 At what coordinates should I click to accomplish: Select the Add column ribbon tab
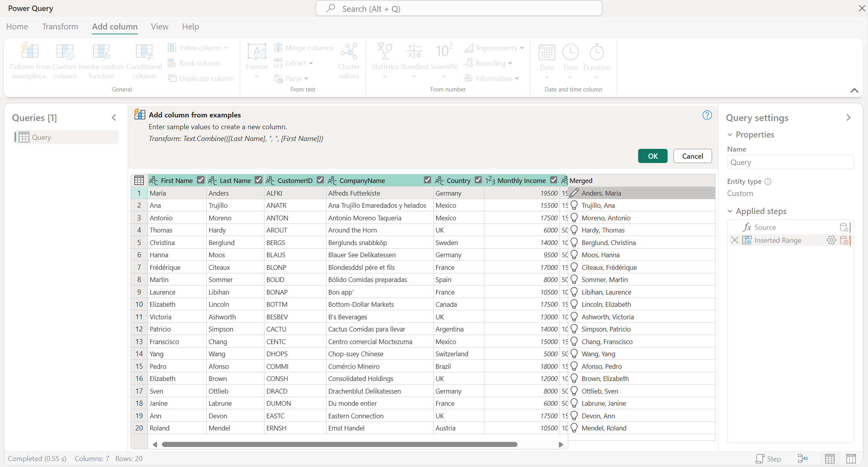click(x=114, y=26)
